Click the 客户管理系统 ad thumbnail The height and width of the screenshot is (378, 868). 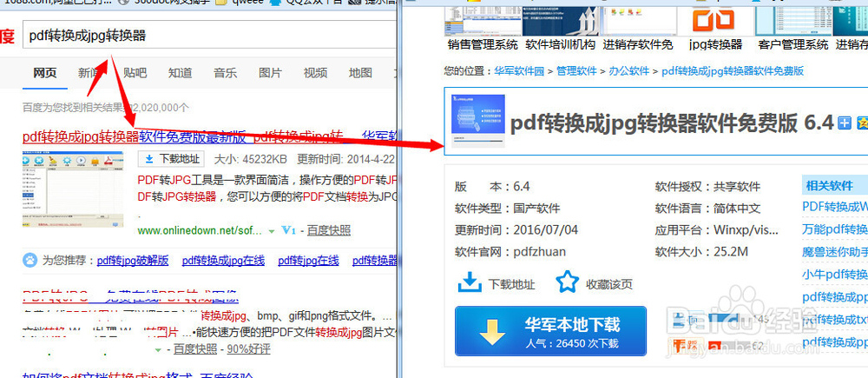click(793, 22)
